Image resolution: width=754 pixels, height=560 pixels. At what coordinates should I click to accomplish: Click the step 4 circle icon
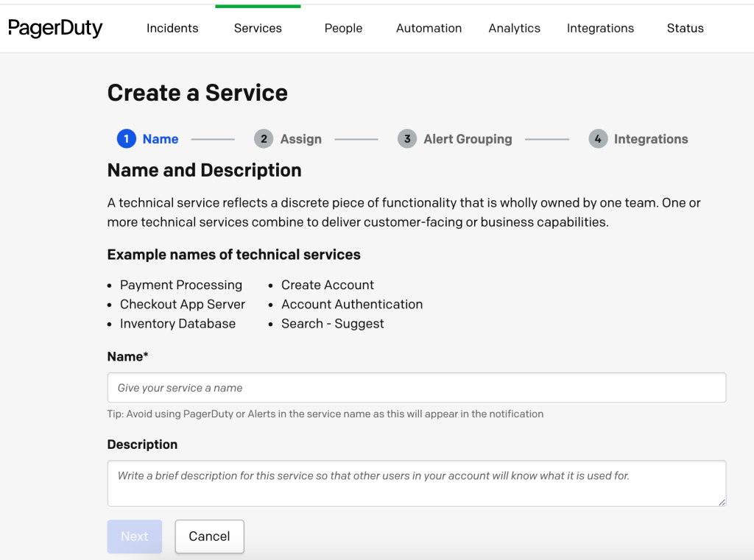coord(597,139)
